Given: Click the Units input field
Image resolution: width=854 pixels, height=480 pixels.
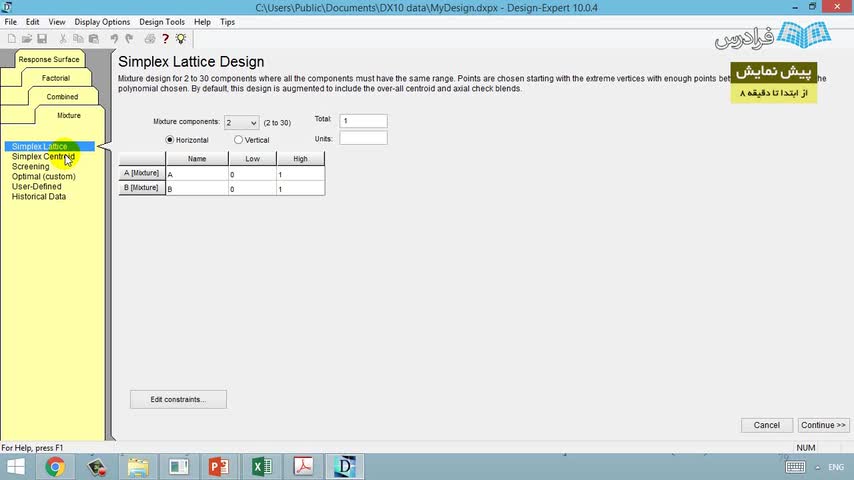Looking at the screenshot, I should (363, 138).
